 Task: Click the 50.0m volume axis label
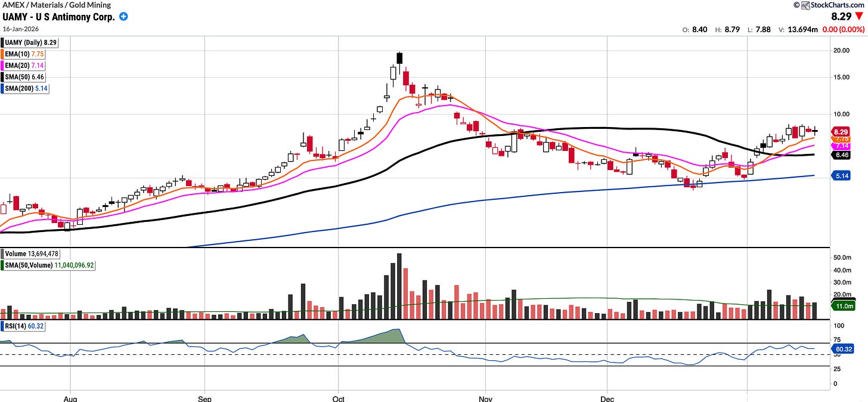(843, 258)
